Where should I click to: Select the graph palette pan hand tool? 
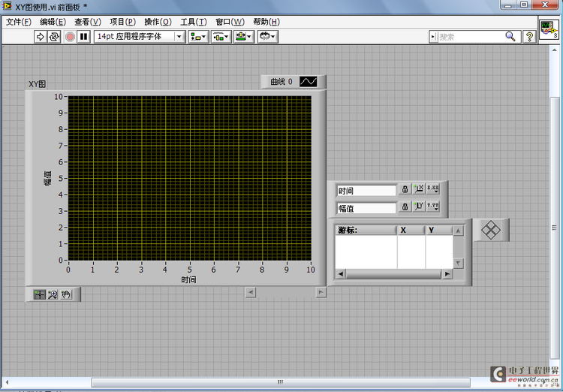coord(66,294)
